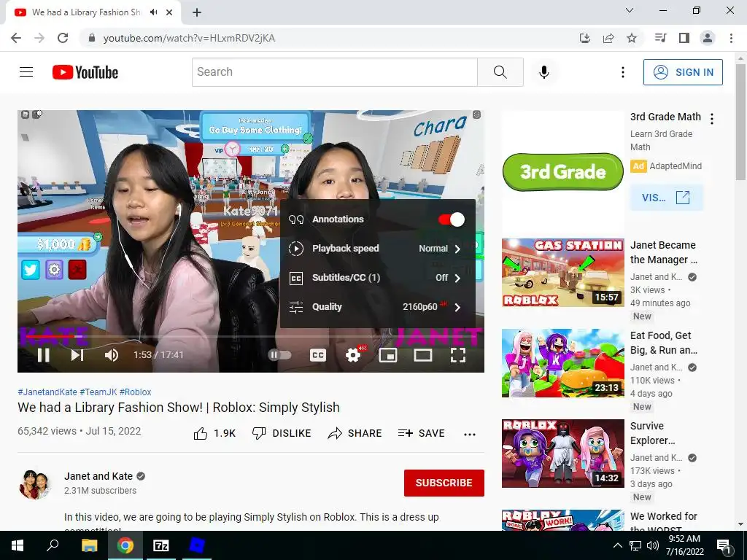Open Survive Explorer video thumbnail

[x=562, y=454]
